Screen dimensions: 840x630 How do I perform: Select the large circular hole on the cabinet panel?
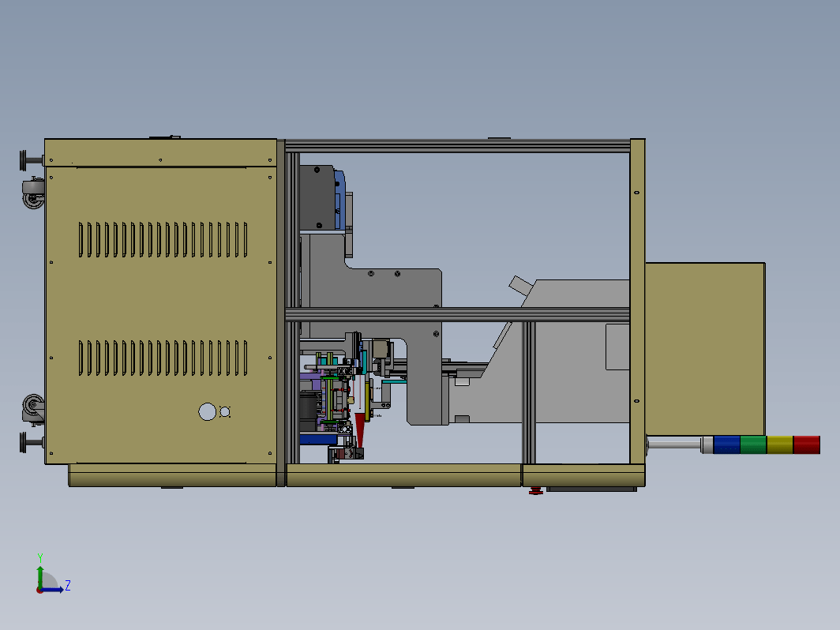[x=208, y=411]
